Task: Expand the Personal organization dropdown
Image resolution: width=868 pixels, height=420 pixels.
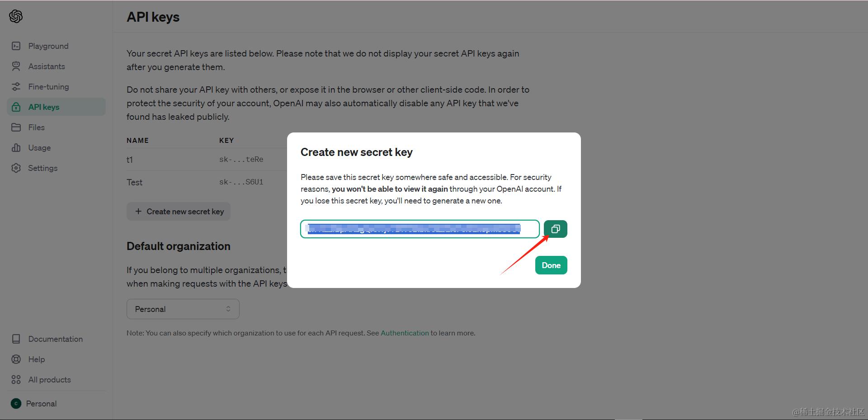Action: pyautogui.click(x=183, y=309)
